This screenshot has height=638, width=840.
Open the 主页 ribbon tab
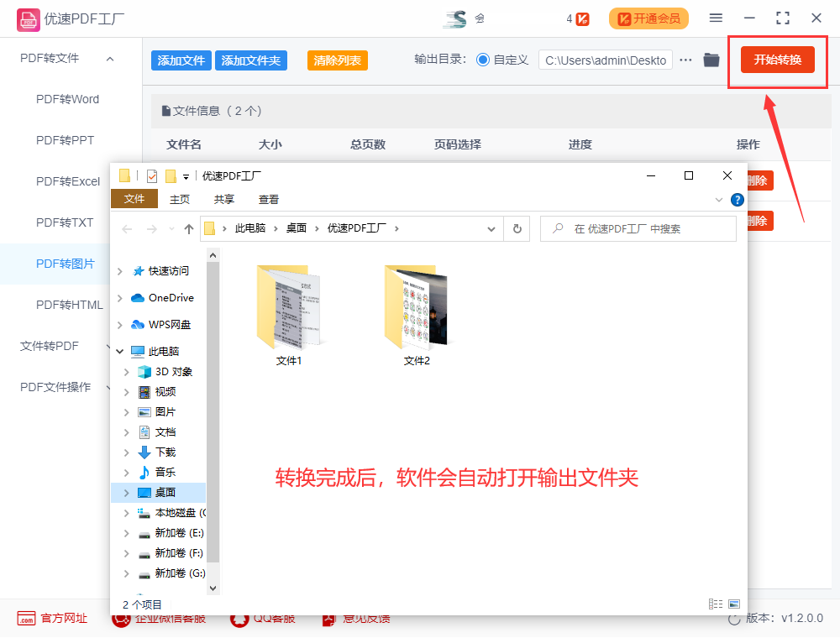(180, 200)
